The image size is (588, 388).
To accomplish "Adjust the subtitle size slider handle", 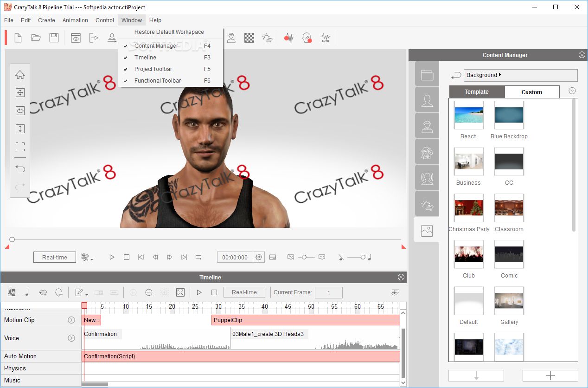I will 305,257.
